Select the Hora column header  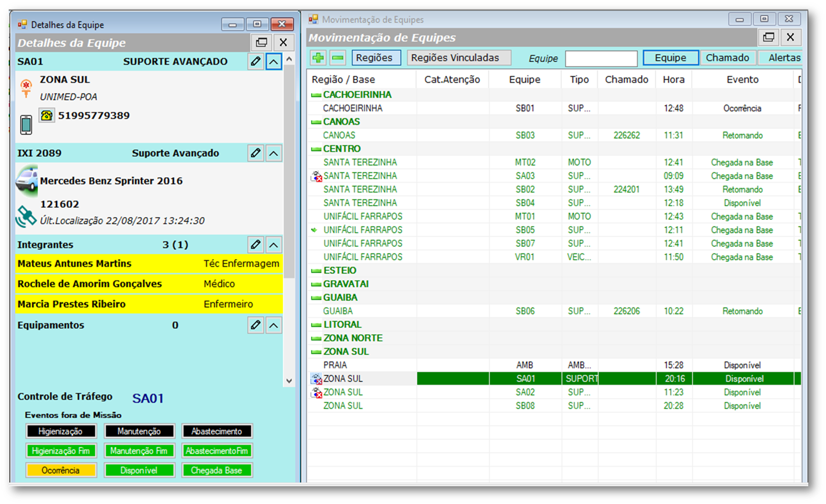pos(673,80)
